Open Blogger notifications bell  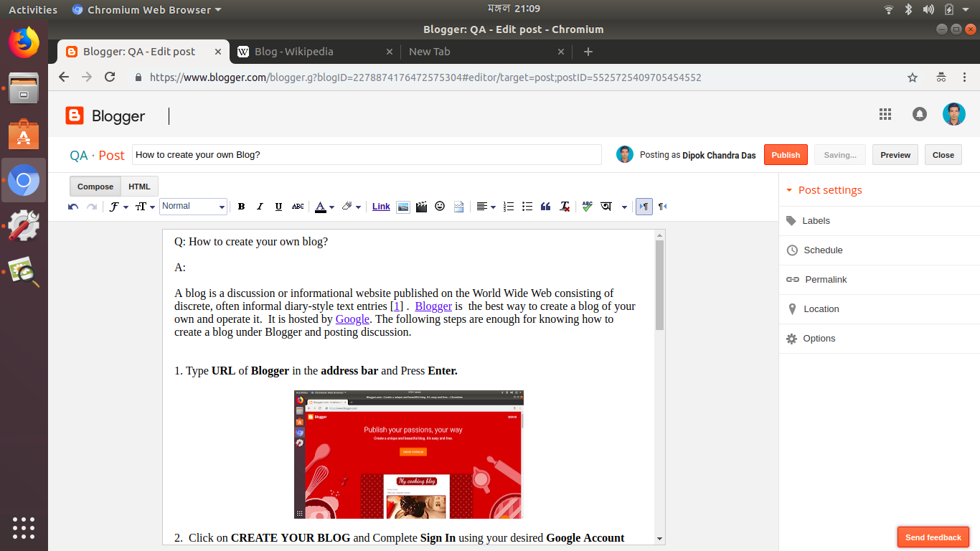(919, 114)
